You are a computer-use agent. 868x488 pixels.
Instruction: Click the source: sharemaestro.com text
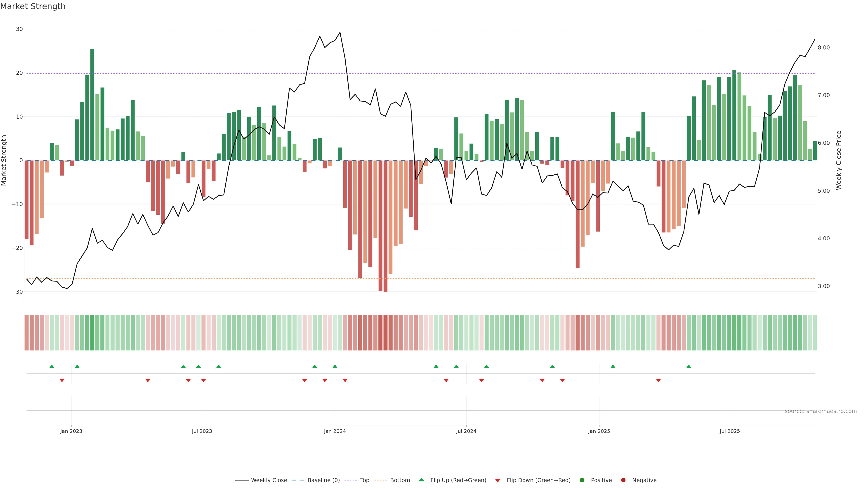[821, 411]
